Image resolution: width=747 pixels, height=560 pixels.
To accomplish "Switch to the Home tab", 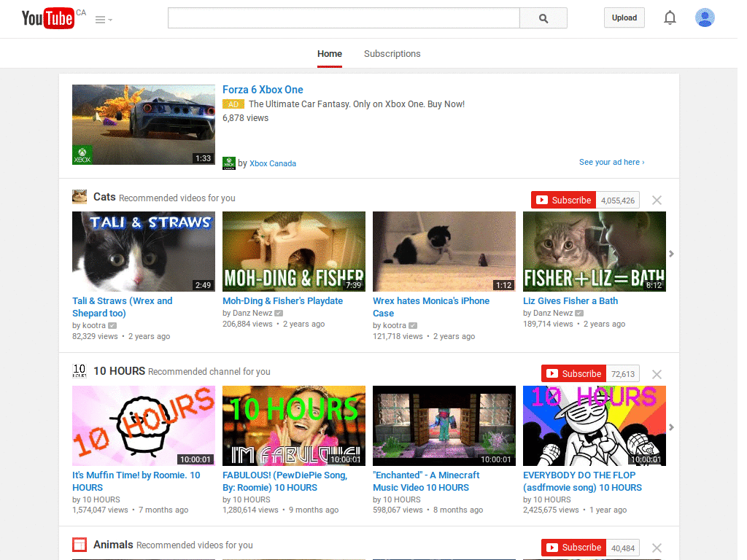I will point(330,54).
